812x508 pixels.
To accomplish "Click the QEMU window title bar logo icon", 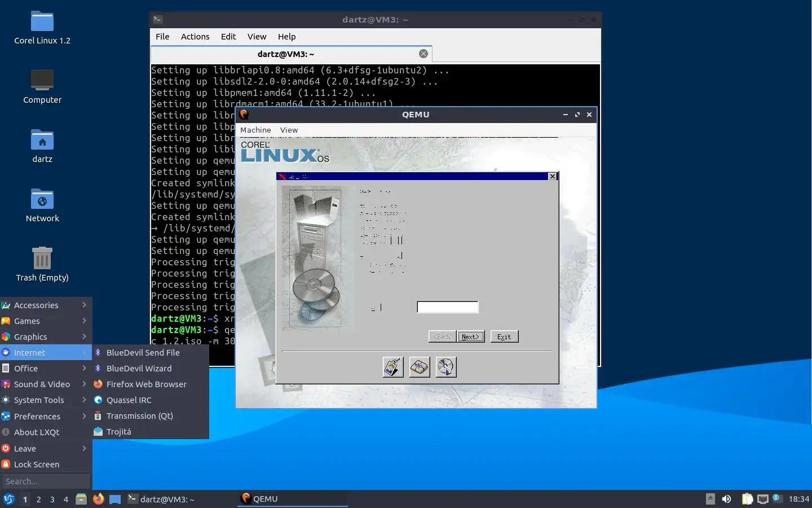I will pyautogui.click(x=244, y=114).
